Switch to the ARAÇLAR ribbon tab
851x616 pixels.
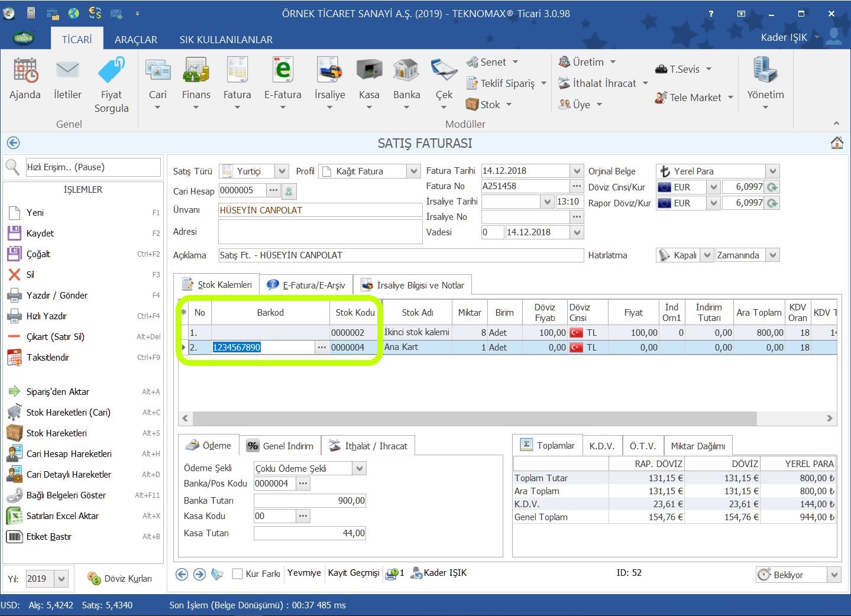point(135,40)
